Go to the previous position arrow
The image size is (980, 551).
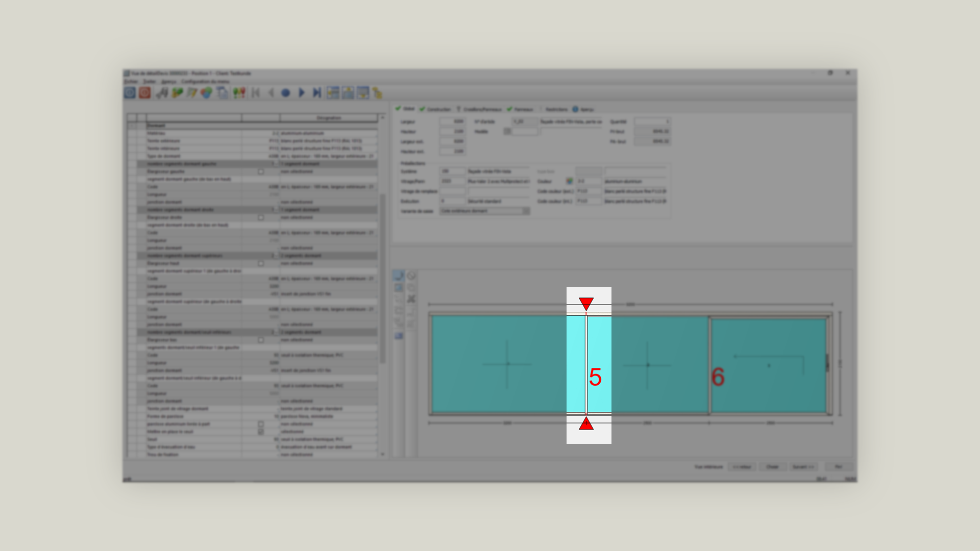[271, 92]
